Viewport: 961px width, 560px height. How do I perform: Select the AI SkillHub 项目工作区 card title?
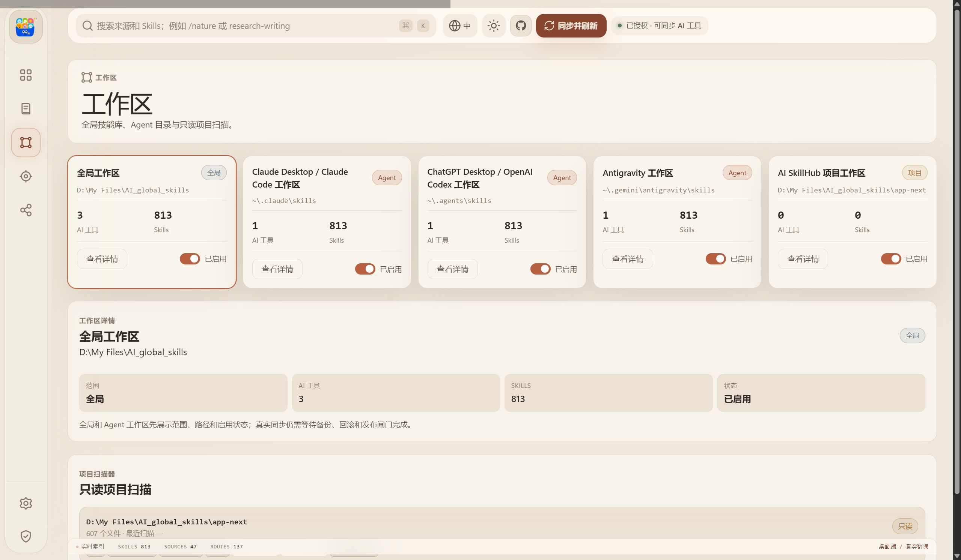click(x=821, y=173)
